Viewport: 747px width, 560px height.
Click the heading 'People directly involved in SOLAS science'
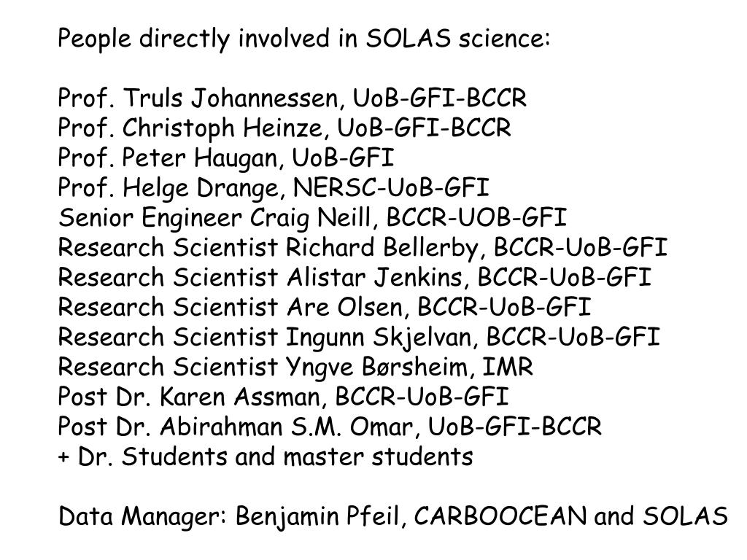[x=304, y=39]
